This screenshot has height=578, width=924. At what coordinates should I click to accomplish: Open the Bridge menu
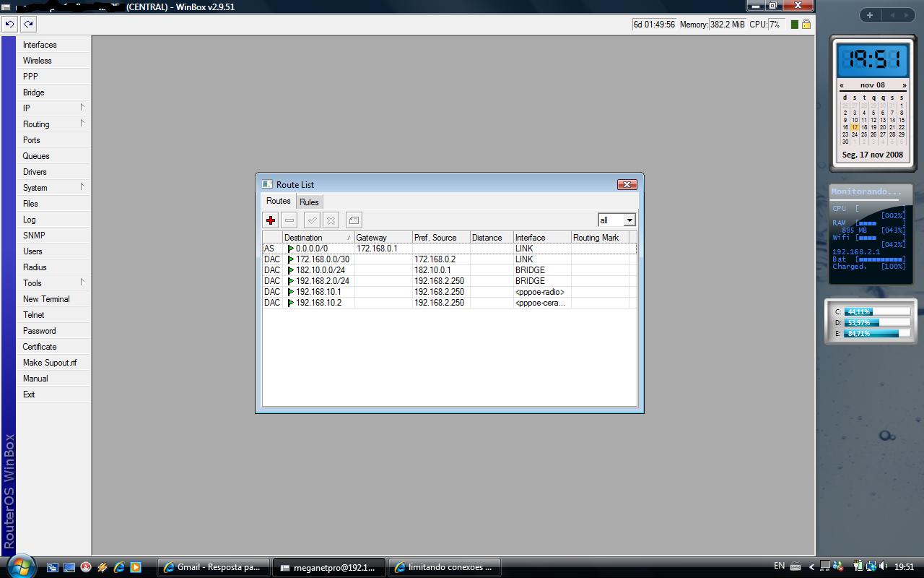pos(53,92)
